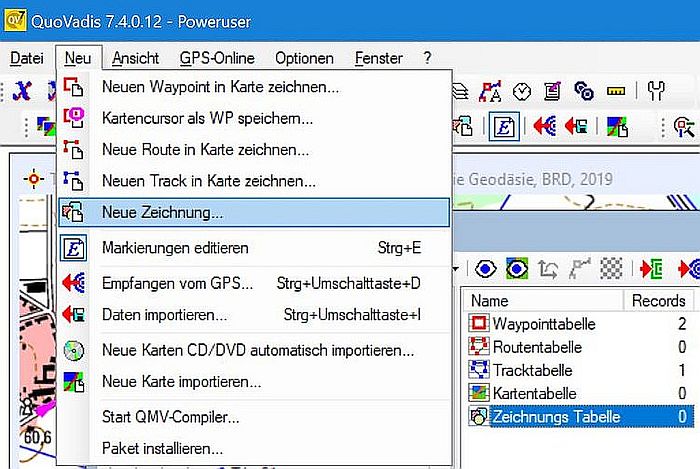Select Kartencursor als WP speichern
The height and width of the screenshot is (469, 700).
click(254, 118)
